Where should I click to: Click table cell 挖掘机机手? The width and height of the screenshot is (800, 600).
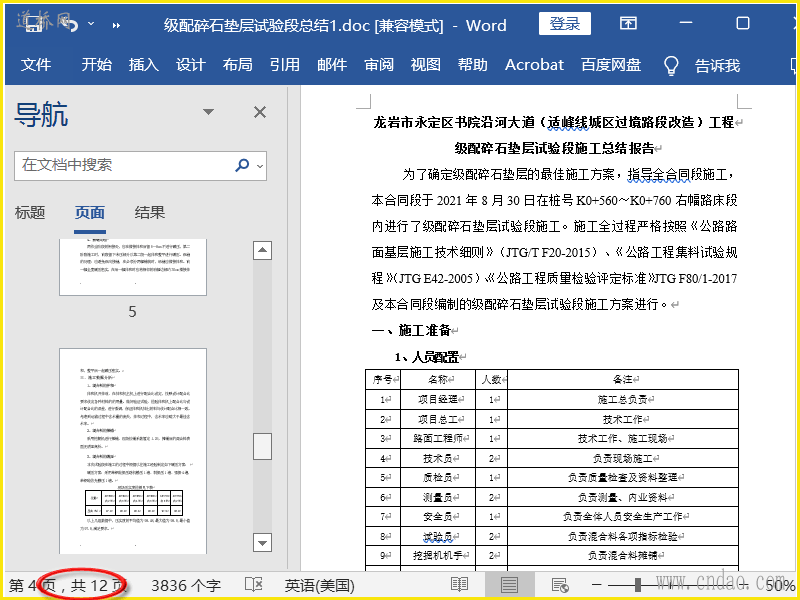pos(438,555)
